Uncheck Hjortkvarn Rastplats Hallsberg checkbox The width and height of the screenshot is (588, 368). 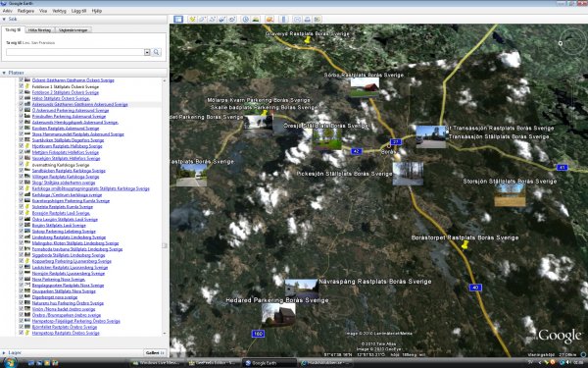click(x=21, y=146)
